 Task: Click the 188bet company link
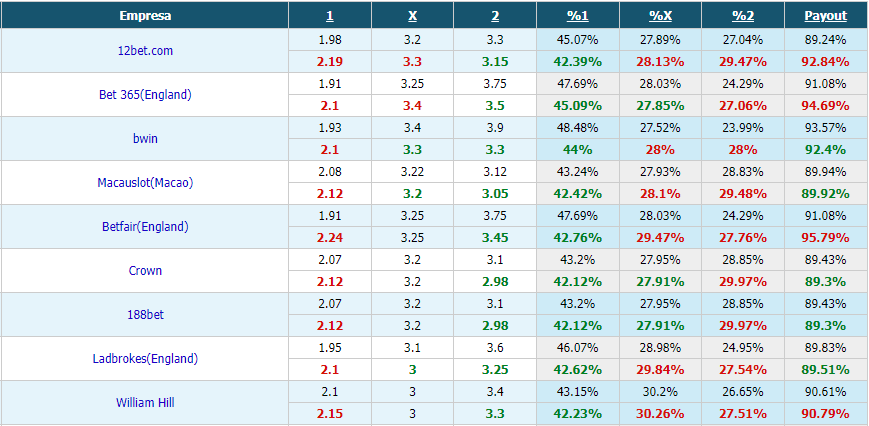(145, 315)
